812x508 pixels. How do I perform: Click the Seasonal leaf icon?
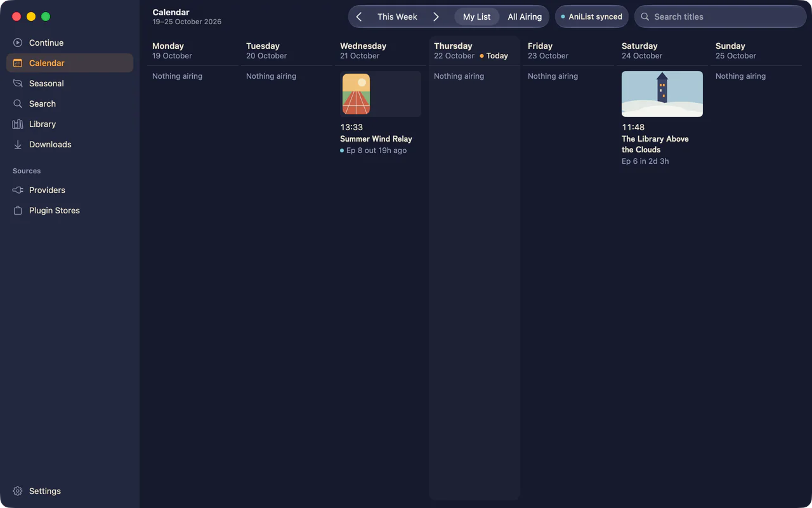(18, 83)
